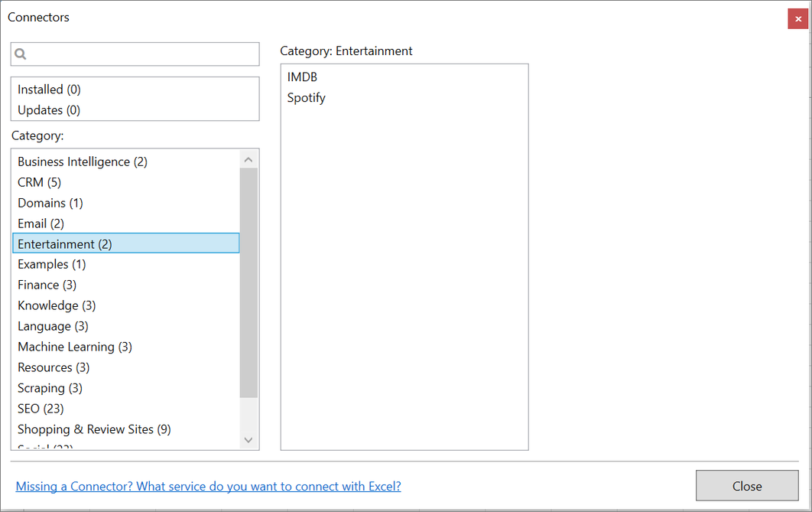Click the search magnifier icon

21,54
